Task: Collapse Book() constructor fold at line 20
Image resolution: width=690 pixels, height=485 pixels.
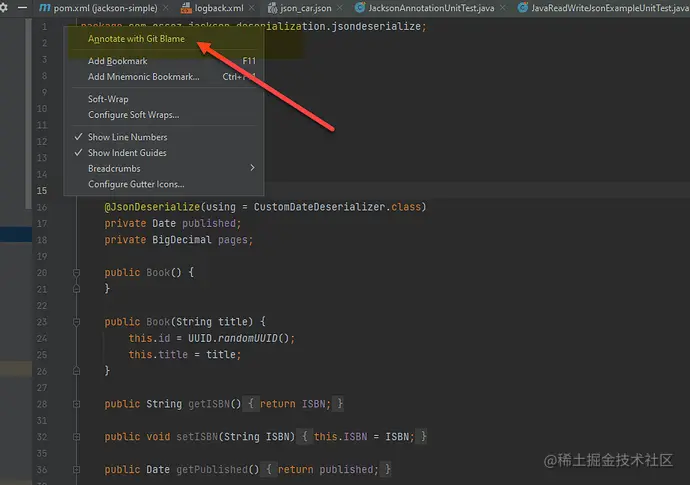Action: (76, 273)
